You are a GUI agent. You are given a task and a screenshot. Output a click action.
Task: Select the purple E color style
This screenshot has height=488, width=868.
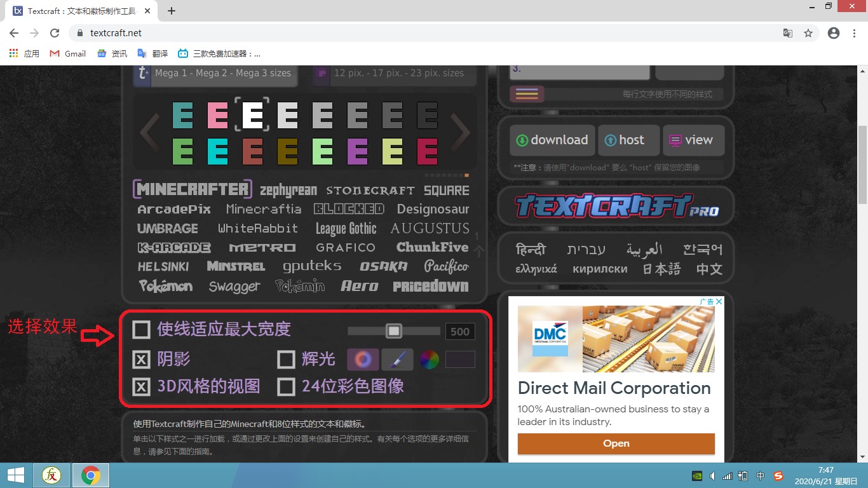point(357,151)
